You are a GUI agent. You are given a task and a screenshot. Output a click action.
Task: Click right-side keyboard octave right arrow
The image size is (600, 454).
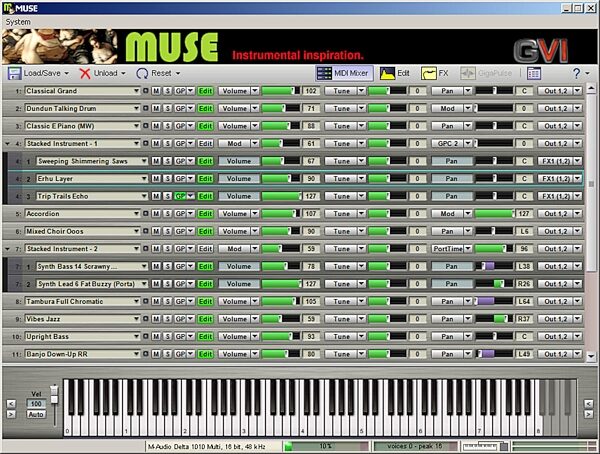tap(588, 414)
